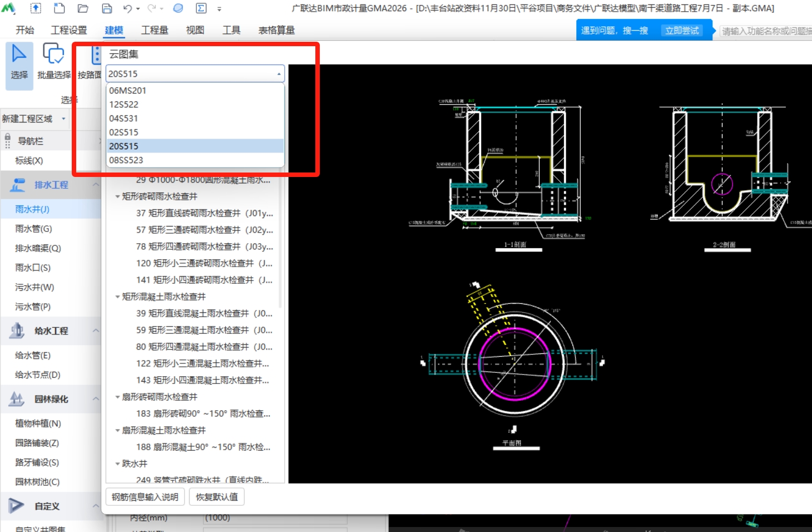The height and width of the screenshot is (532, 812).
Task: Open the undo history dropdown arrow
Action: coord(137,9)
